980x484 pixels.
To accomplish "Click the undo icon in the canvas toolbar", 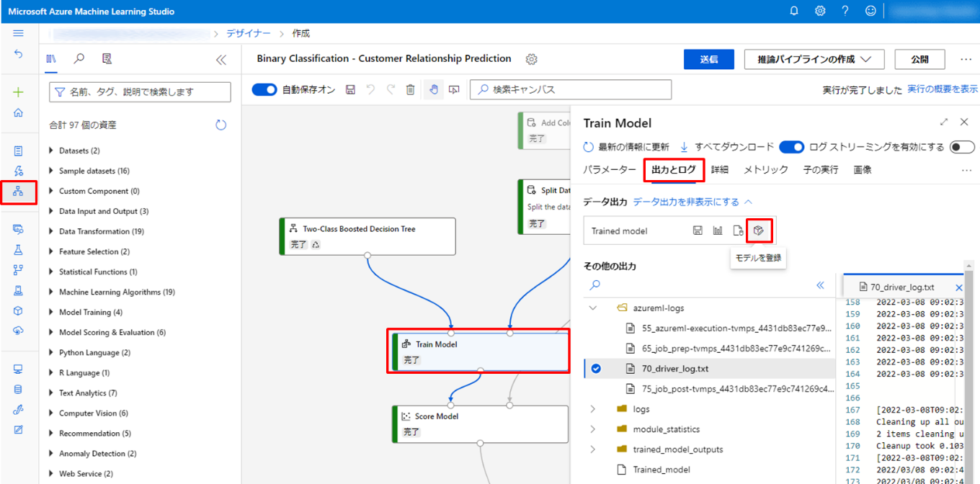I will (370, 90).
